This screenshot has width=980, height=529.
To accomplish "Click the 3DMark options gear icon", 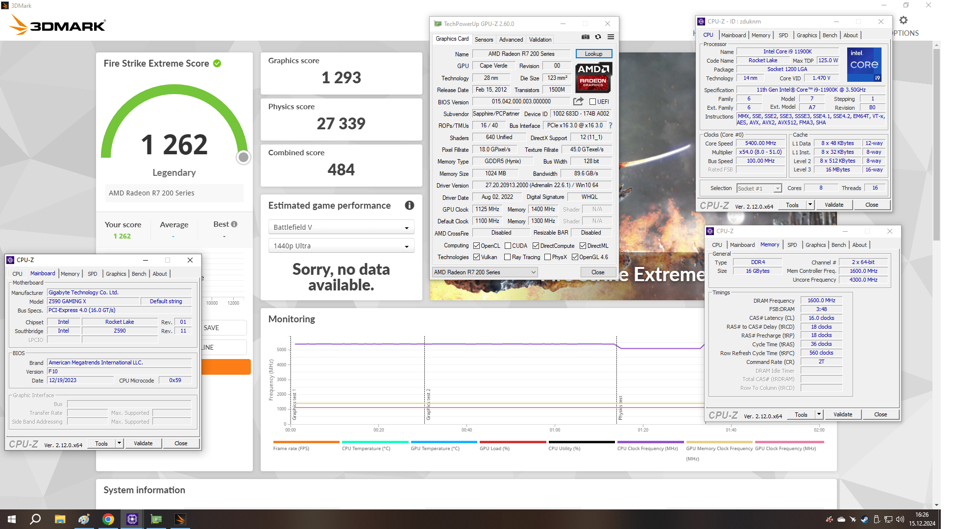I will [x=904, y=20].
